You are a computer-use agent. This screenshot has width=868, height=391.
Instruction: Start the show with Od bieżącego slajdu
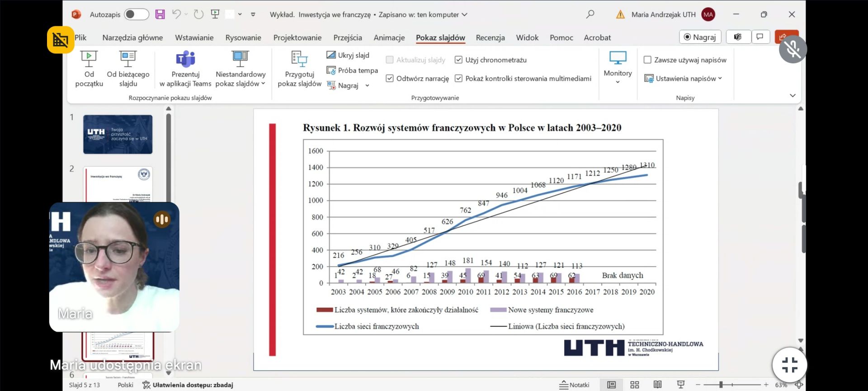[x=128, y=69]
